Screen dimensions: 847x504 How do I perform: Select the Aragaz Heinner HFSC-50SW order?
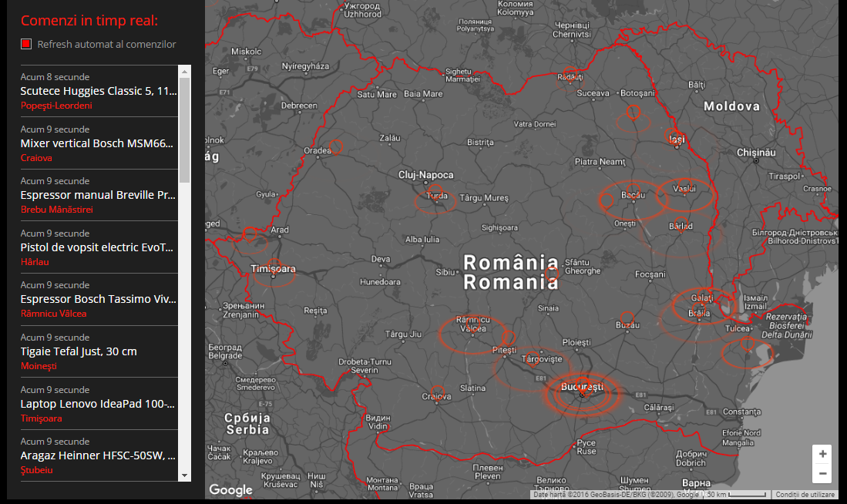pos(99,455)
